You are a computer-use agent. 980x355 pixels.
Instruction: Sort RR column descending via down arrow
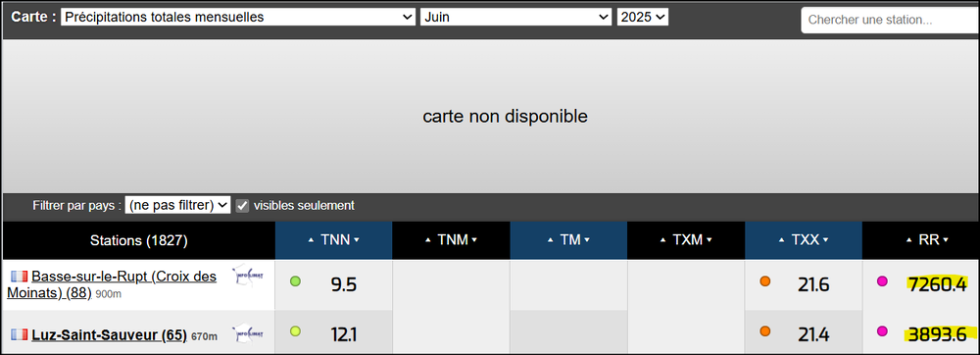947,240
